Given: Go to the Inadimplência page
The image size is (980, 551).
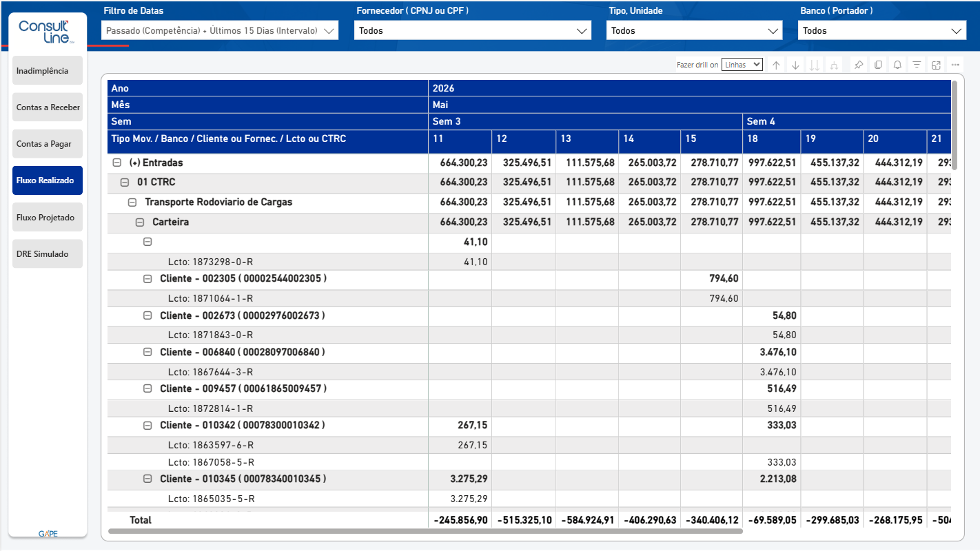Looking at the screenshot, I should click(48, 71).
